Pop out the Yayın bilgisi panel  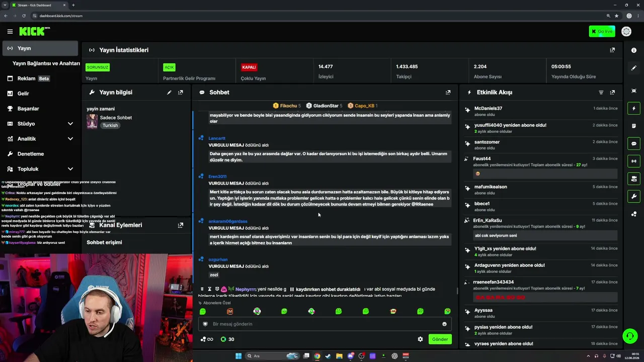point(181,93)
